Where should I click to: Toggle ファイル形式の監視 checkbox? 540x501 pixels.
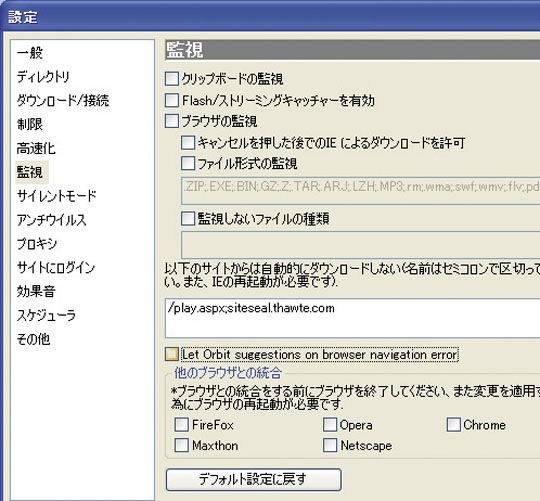[188, 163]
